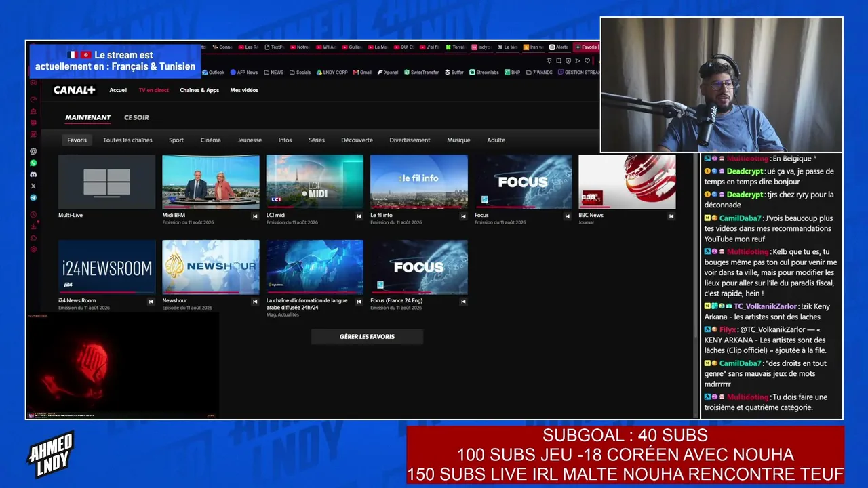Filter channels by Cinéma

point(211,140)
